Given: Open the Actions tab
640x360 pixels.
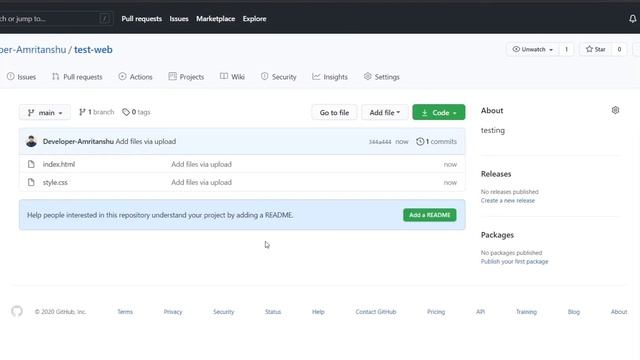Looking at the screenshot, I should coord(136,77).
